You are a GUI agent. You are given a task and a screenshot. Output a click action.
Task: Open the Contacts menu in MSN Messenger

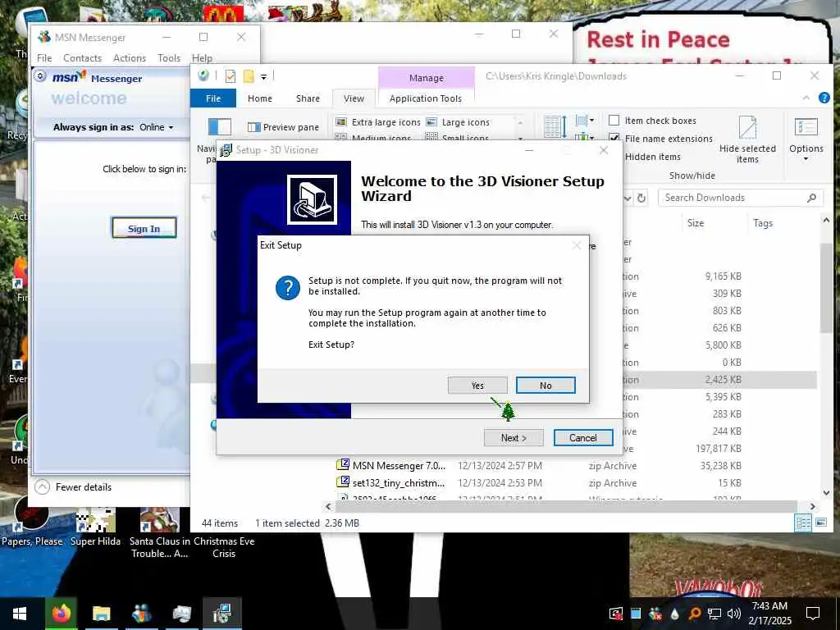[x=82, y=58]
